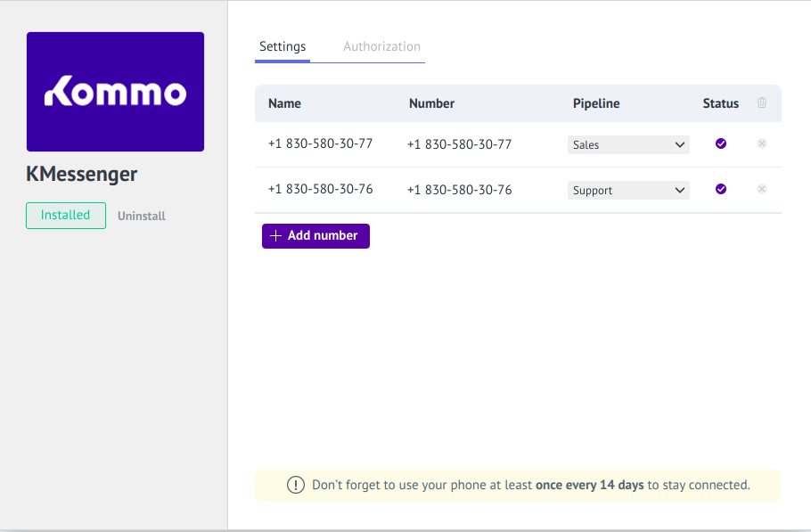
Task: Add a new number
Action: point(315,236)
